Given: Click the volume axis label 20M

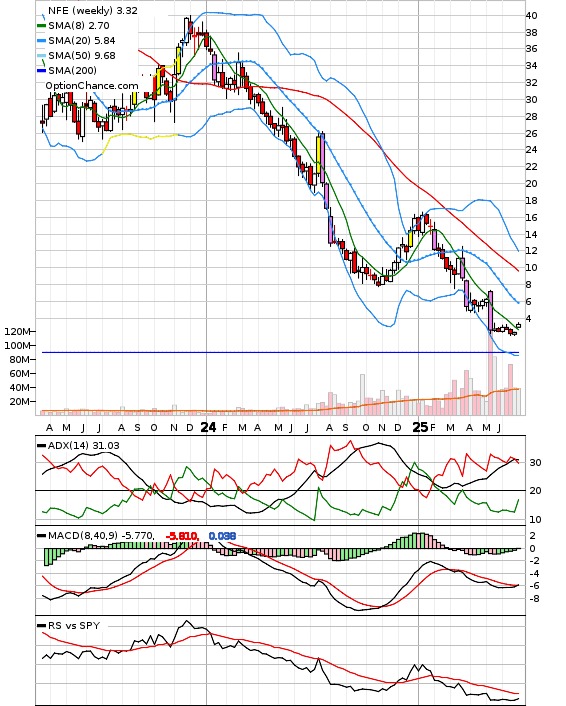Looking at the screenshot, I should pos(20,402).
